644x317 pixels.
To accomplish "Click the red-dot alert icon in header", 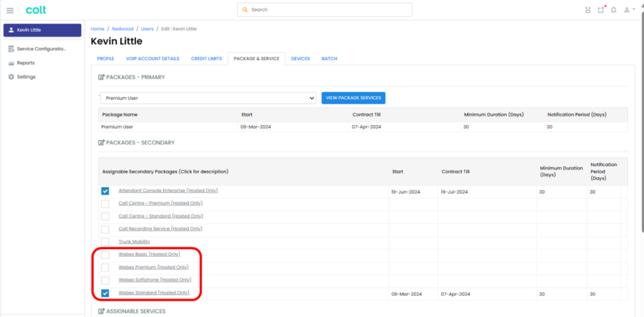I will pyautogui.click(x=601, y=9).
